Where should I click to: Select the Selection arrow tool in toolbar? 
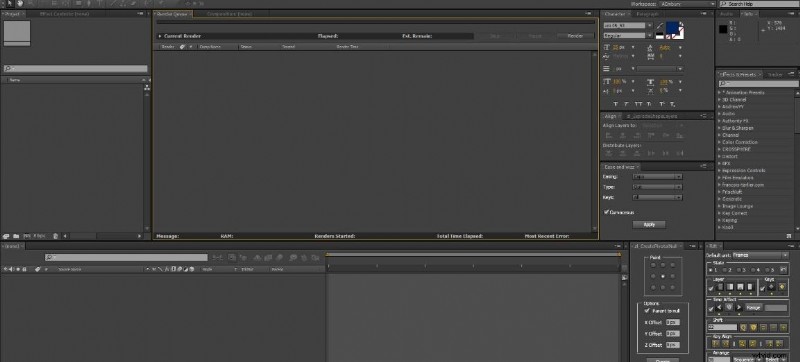(x=11, y=4)
